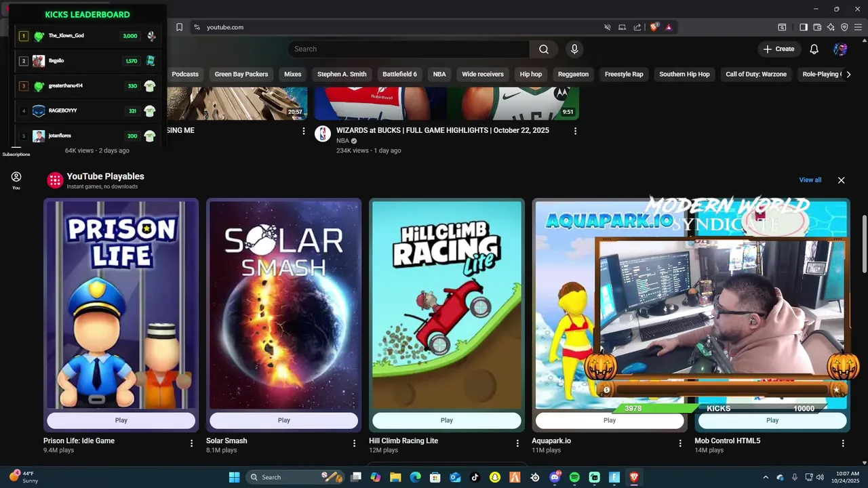Open options menu for Prison Life game
The height and width of the screenshot is (488, 868).
pos(192,443)
